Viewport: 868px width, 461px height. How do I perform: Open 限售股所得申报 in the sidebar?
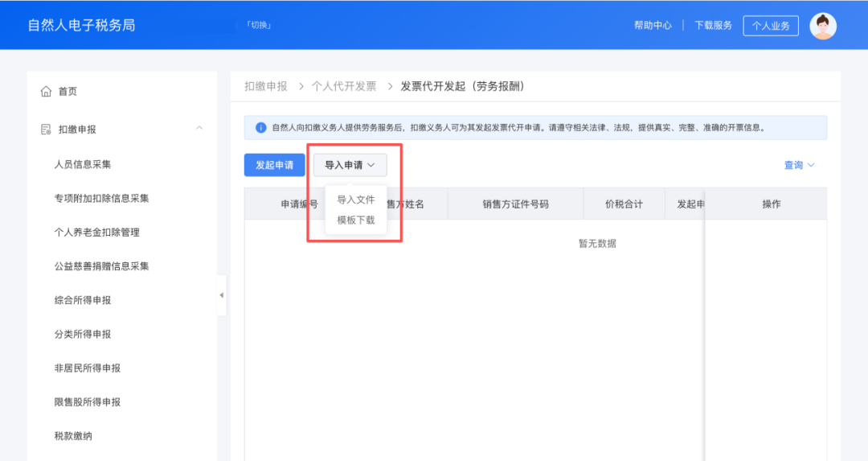click(87, 402)
